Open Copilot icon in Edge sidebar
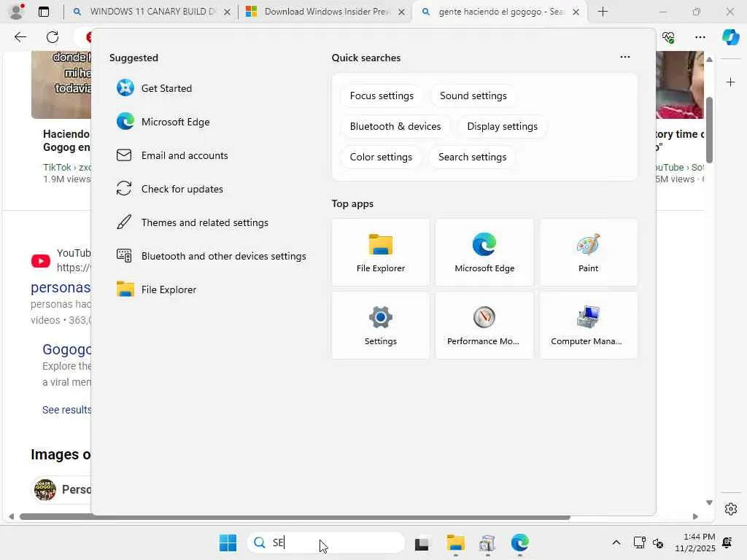 [730, 37]
